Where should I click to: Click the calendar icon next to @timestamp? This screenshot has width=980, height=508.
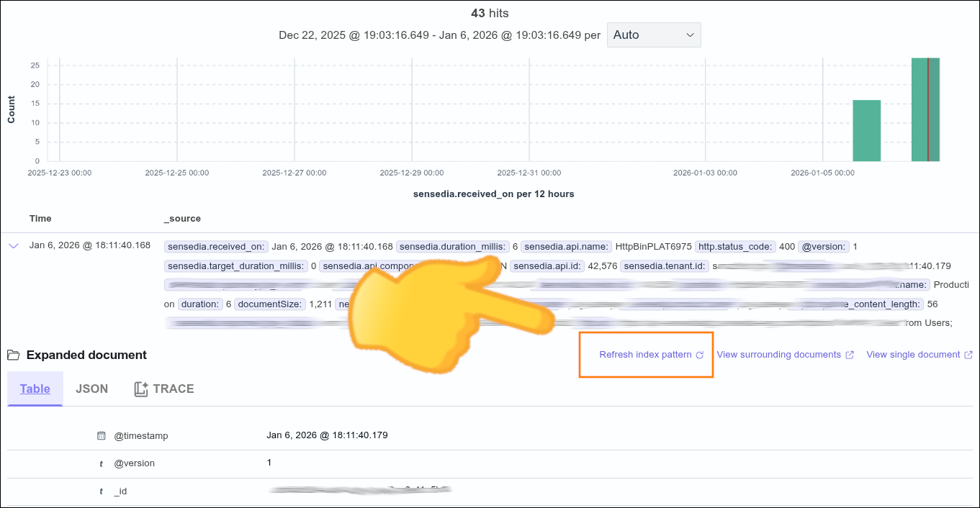pos(102,435)
